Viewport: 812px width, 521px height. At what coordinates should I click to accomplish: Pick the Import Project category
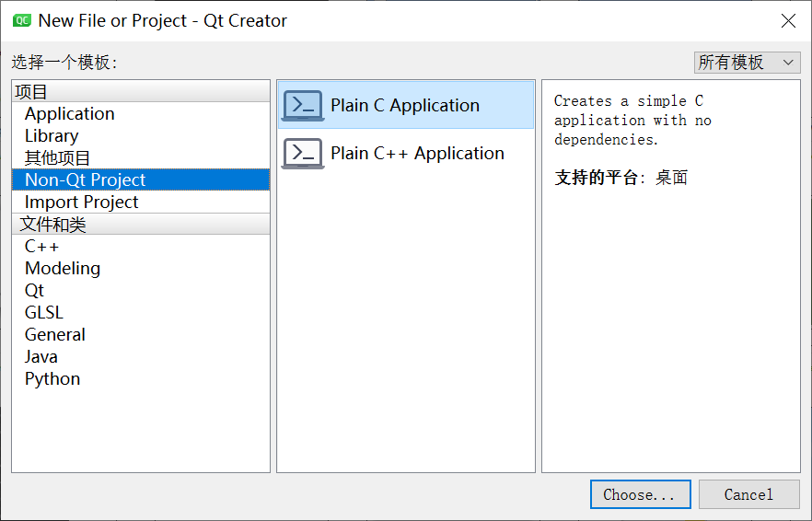82,203
